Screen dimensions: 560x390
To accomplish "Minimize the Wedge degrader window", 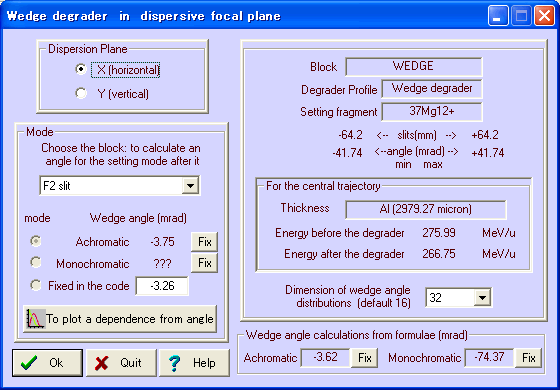I will click(498, 16).
